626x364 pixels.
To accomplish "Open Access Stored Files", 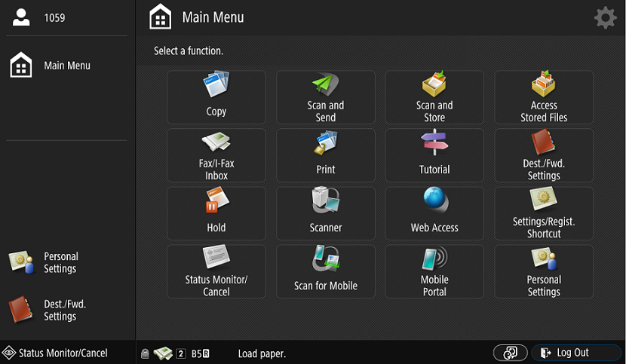I will coord(544,97).
